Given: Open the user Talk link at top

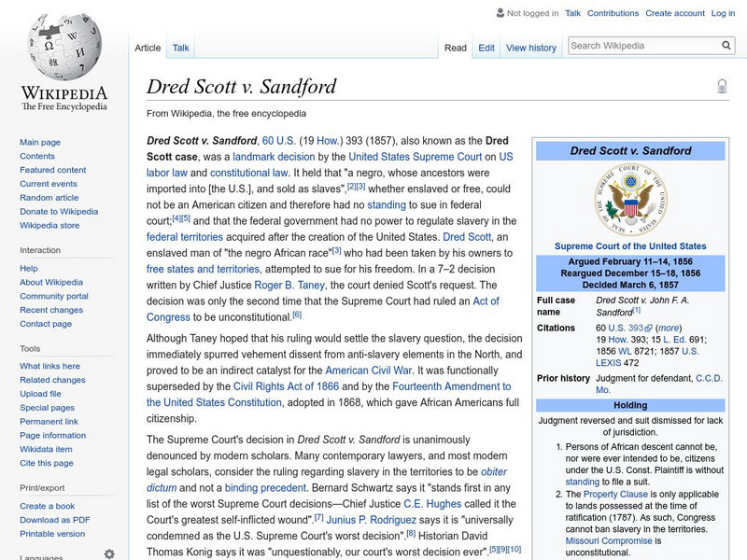Looking at the screenshot, I should (x=572, y=13).
